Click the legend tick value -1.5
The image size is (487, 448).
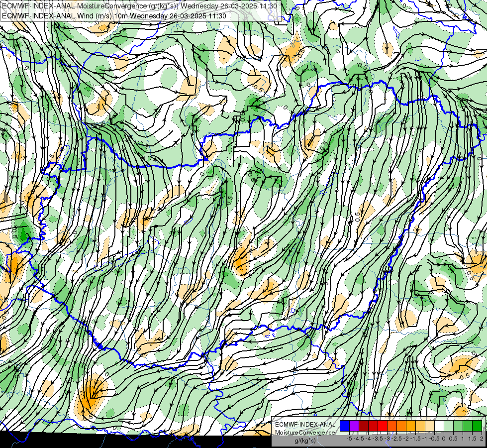tap(415, 439)
